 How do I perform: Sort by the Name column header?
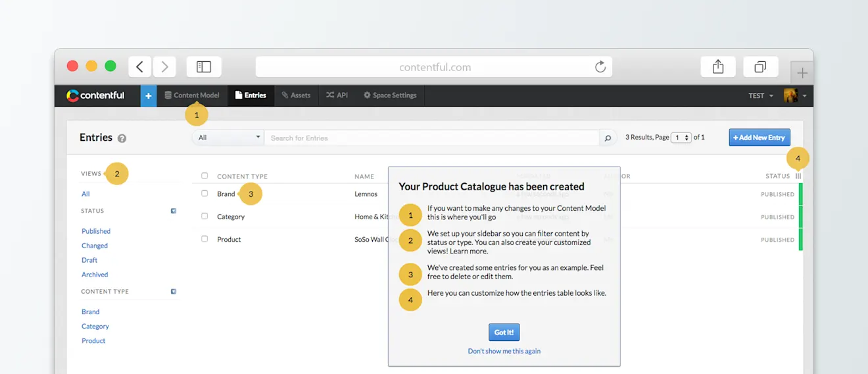[364, 176]
